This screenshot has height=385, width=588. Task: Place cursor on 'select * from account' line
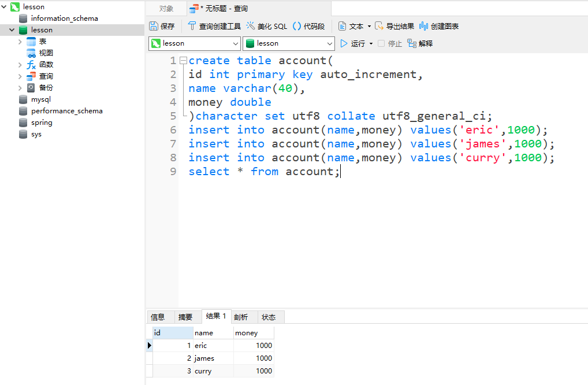[264, 172]
